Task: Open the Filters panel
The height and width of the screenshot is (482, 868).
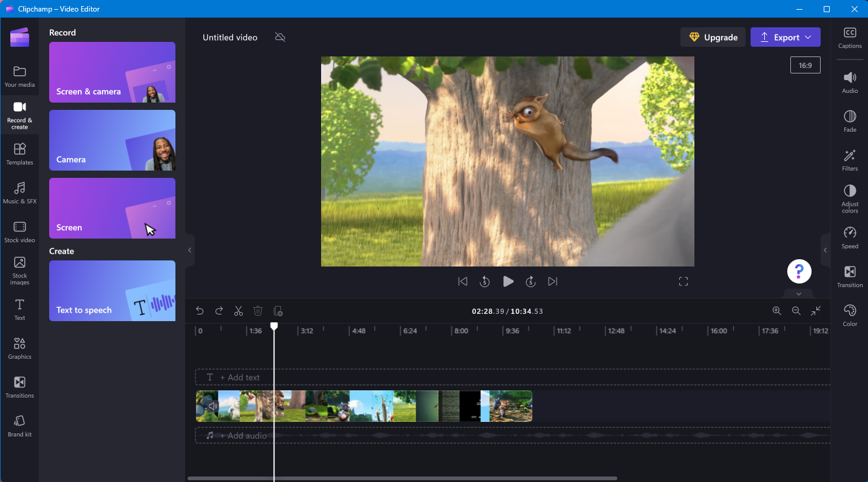Action: [x=850, y=160]
